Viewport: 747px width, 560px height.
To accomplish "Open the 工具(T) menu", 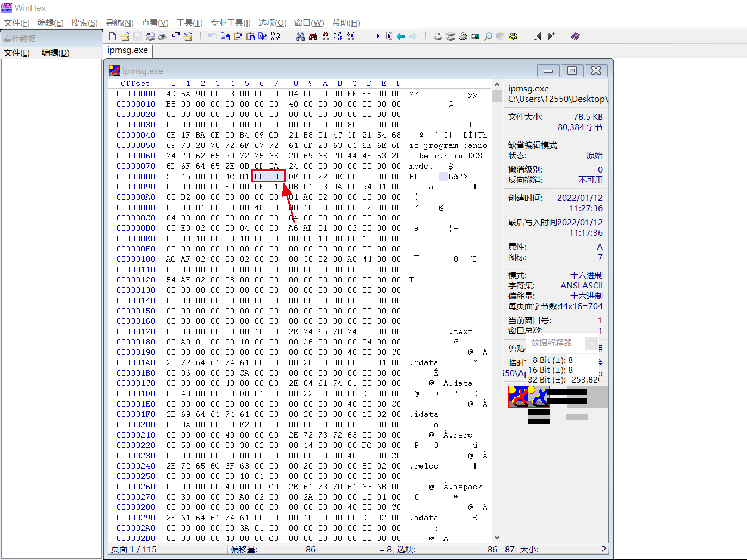I will (189, 22).
